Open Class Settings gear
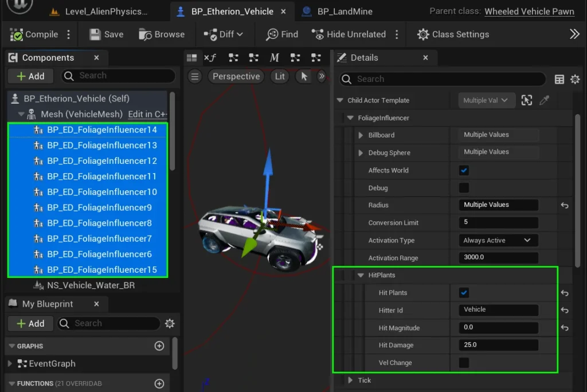Image resolution: width=587 pixels, height=392 pixels. 423,34
